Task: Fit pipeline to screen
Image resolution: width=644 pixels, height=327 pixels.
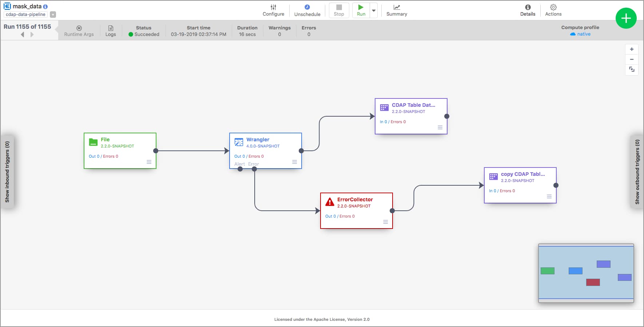Action: (x=632, y=69)
